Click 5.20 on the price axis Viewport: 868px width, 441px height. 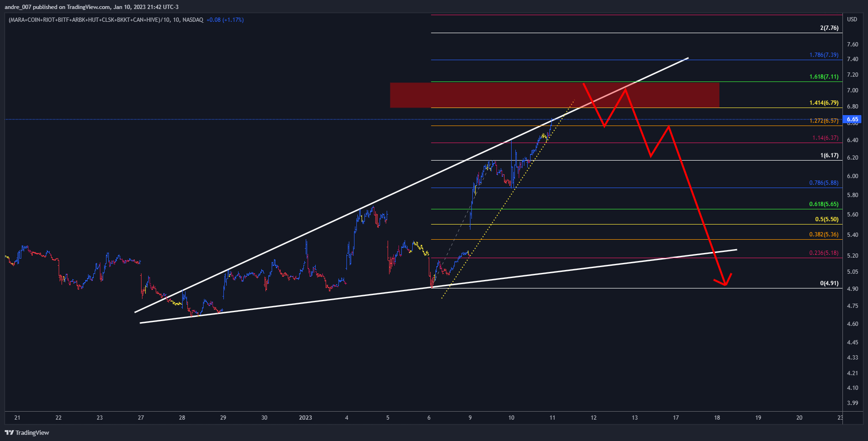852,256
